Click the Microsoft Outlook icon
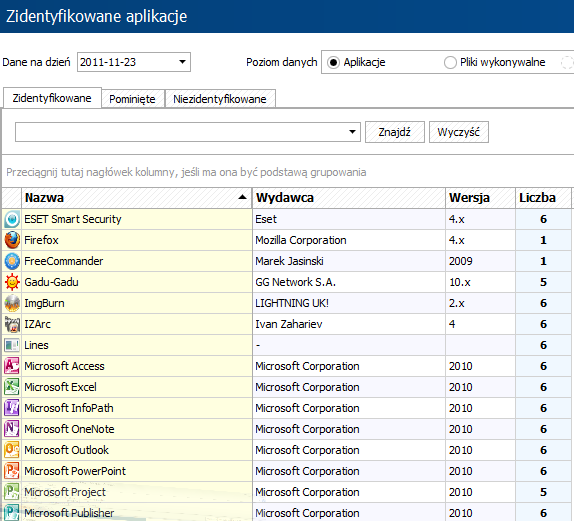The width and height of the screenshot is (574, 521). coord(12,450)
